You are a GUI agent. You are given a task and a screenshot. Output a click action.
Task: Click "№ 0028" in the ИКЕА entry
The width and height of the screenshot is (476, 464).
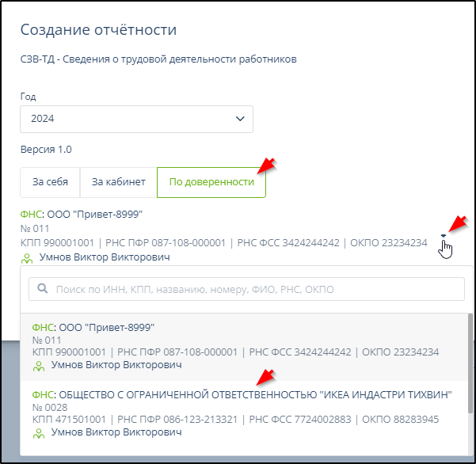[48, 407]
